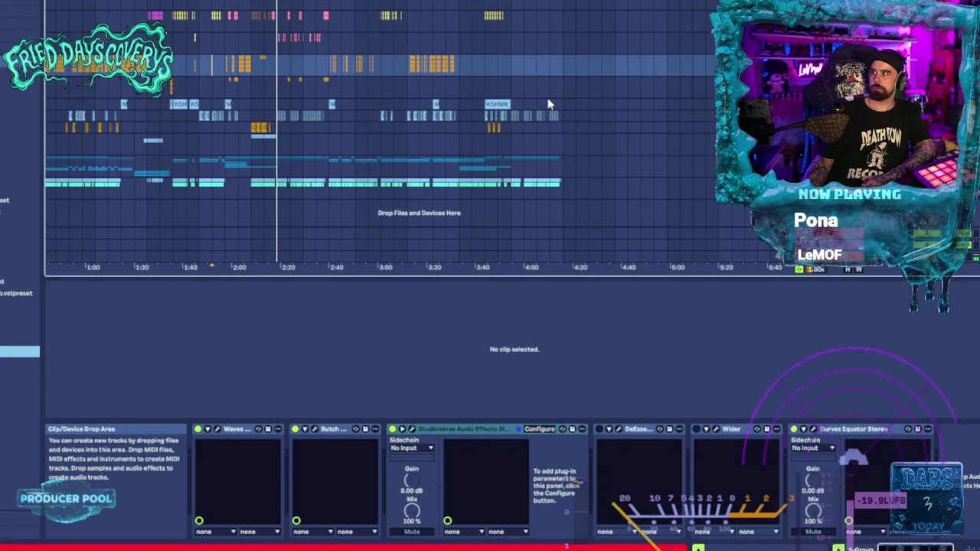Click the Configure button on StudioVerse device
The width and height of the screenshot is (980, 551).
[539, 429]
